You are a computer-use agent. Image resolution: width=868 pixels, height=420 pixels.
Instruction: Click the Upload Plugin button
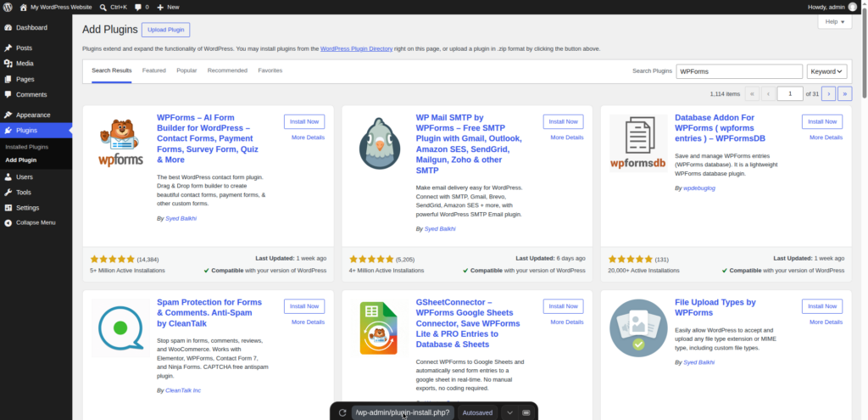165,30
